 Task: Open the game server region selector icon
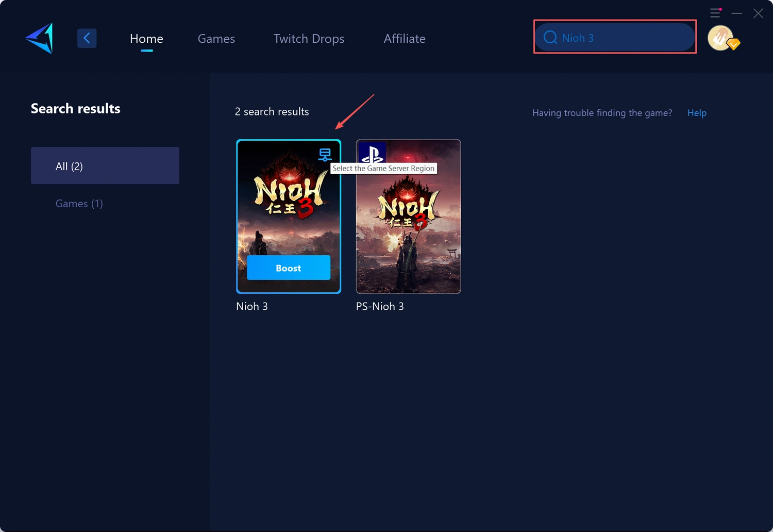pyautogui.click(x=325, y=154)
